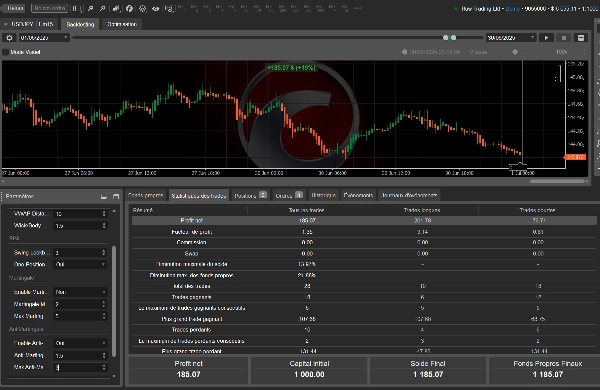Click the visual mode progress position handle
The height and width of the screenshot is (390, 600).
click(404, 52)
